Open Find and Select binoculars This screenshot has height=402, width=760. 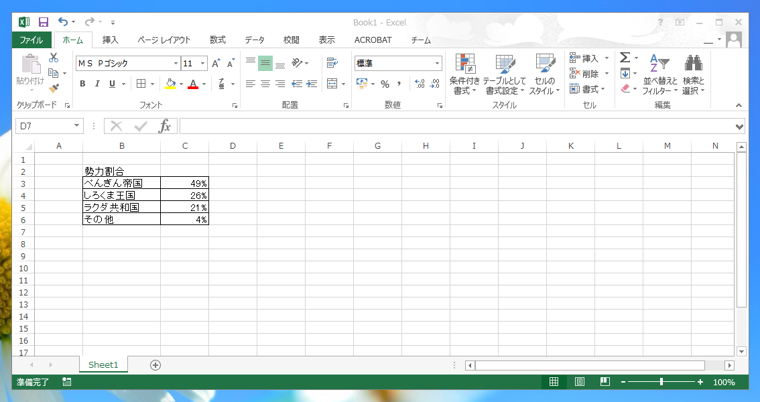pyautogui.click(x=694, y=74)
